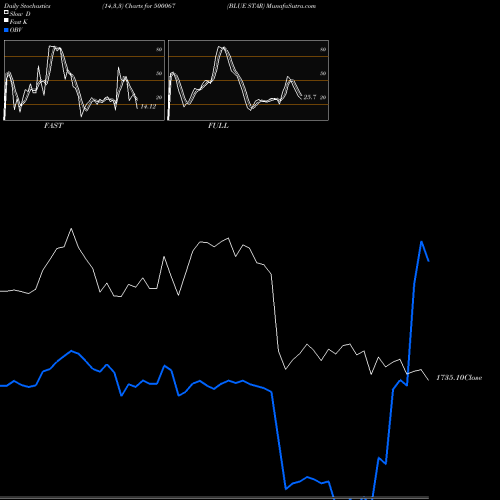500x500 pixels.
Task: Click the '(BLUE STAR) MunafaSutra.com' text
Action: 271,6
